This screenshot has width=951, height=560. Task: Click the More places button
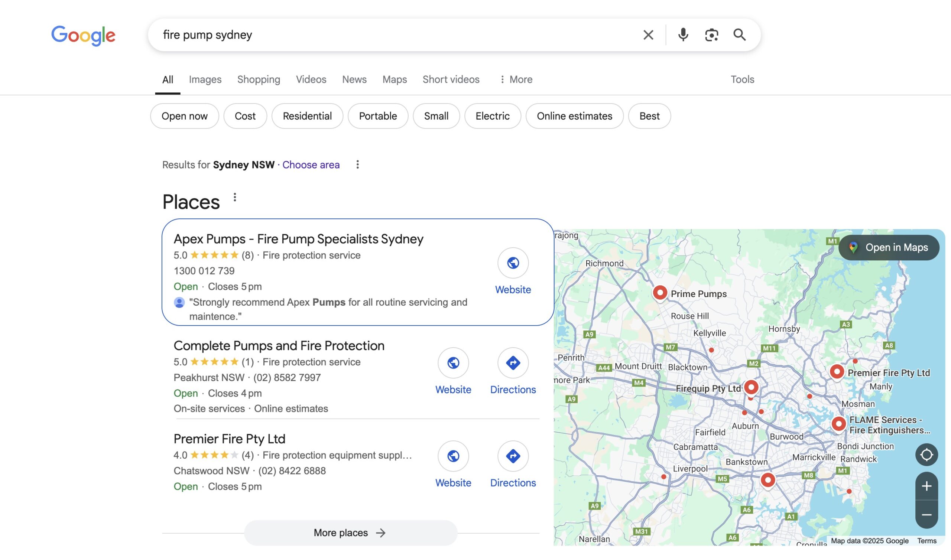(x=351, y=533)
